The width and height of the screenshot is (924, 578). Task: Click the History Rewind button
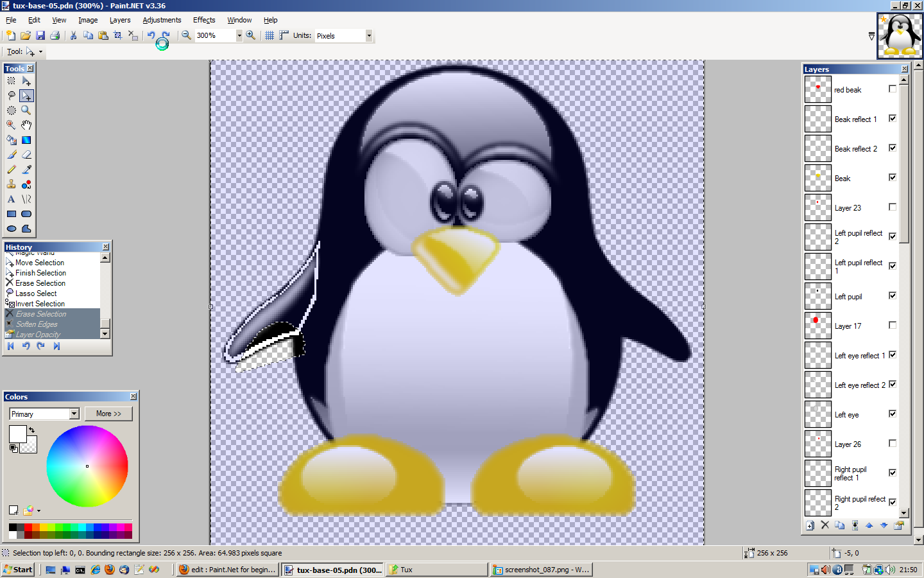tap(11, 346)
